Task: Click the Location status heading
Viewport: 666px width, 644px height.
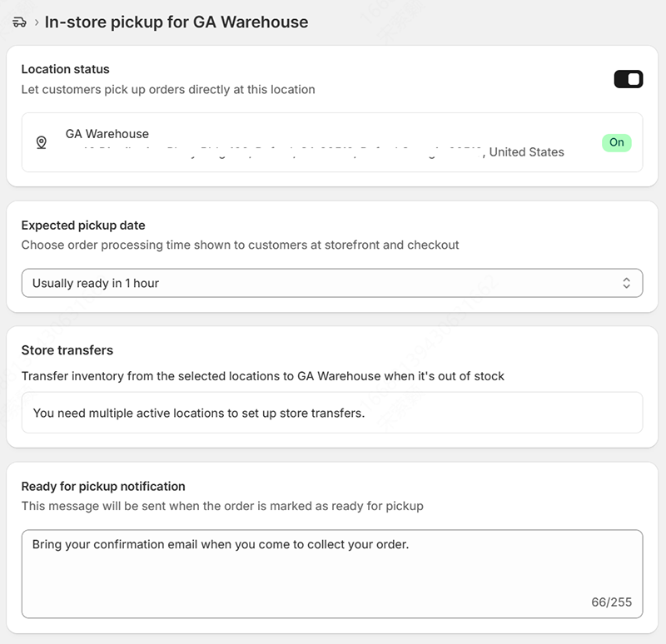Action: (x=66, y=69)
